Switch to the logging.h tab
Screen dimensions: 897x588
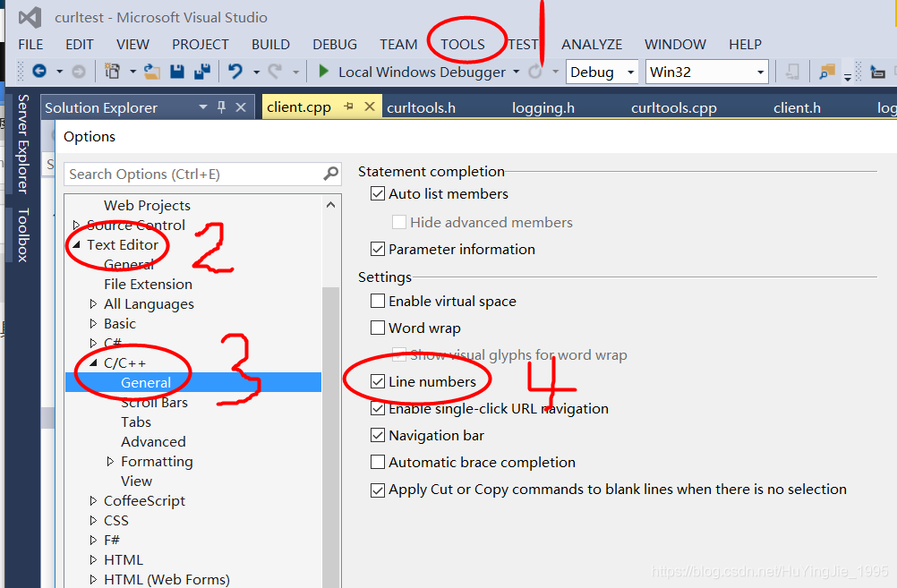[x=542, y=107]
